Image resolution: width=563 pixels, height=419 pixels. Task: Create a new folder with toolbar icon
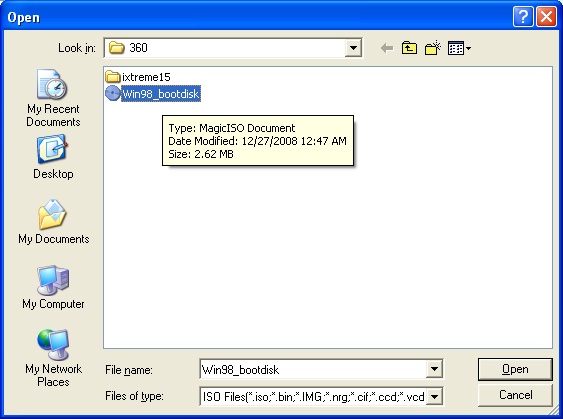(433, 48)
